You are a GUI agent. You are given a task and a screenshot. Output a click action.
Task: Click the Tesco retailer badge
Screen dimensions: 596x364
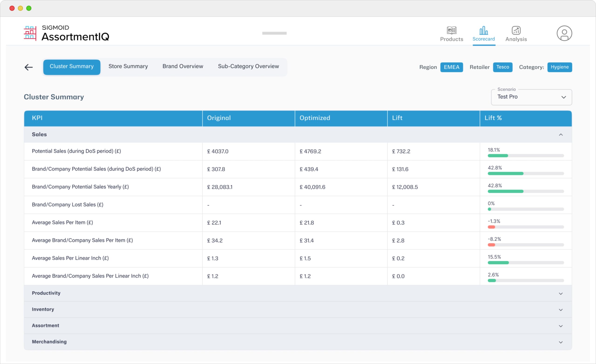point(502,67)
